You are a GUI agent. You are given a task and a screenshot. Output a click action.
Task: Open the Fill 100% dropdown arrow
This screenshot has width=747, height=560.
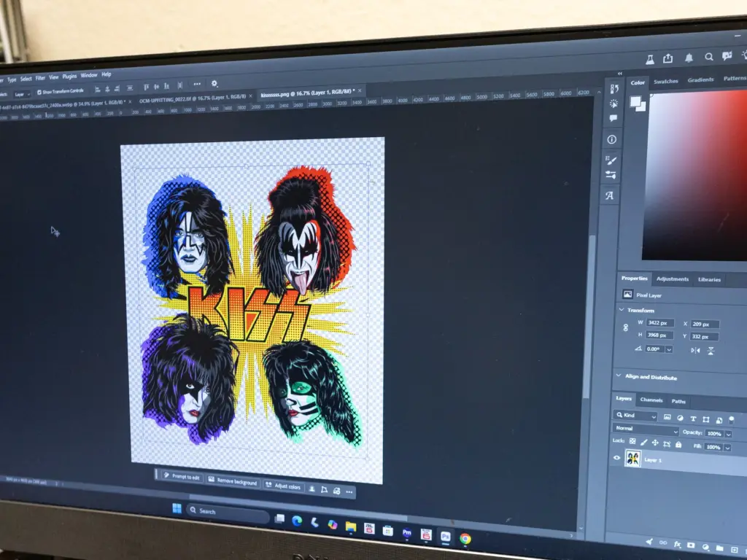727,448
